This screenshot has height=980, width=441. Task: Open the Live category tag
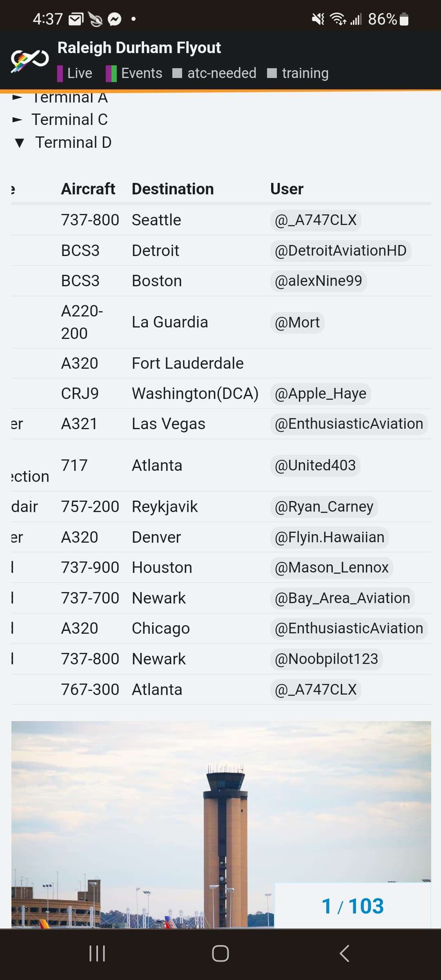click(x=75, y=73)
